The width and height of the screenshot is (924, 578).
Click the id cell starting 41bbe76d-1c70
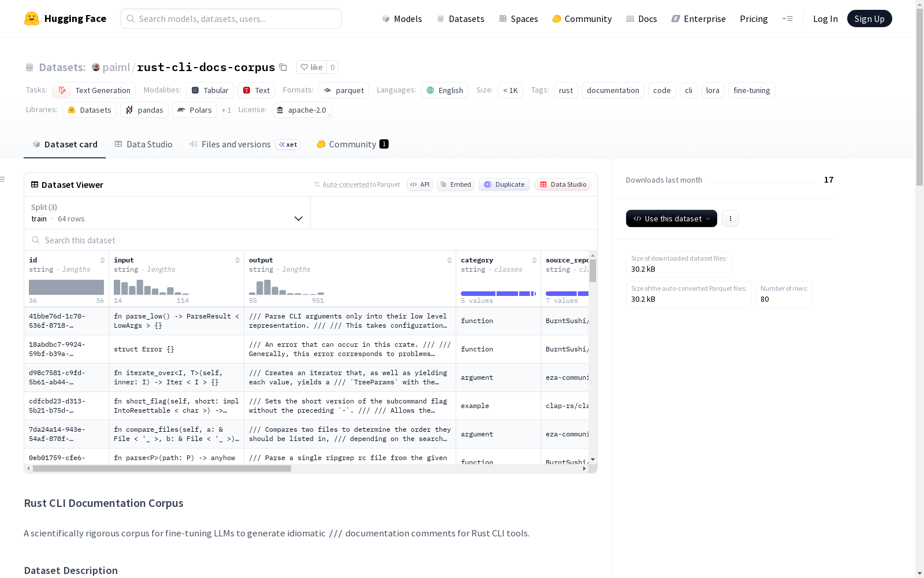66,321
